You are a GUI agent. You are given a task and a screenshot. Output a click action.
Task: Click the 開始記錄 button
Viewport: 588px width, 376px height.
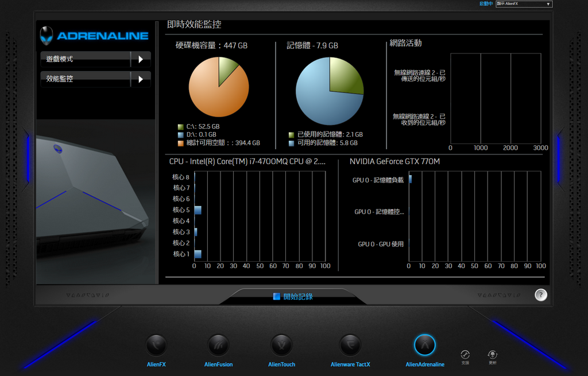tap(293, 297)
